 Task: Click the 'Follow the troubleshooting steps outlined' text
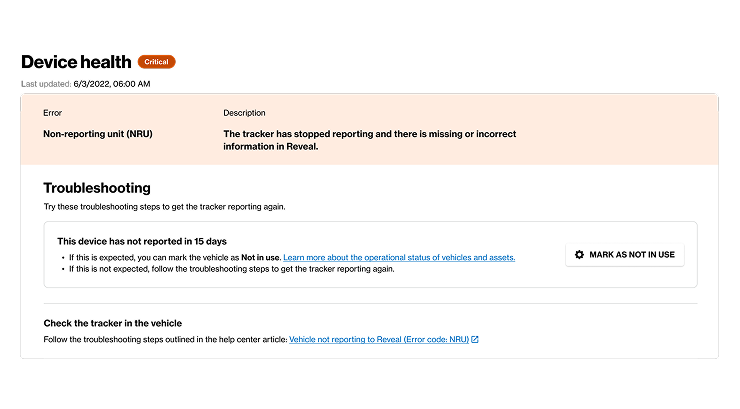165,340
